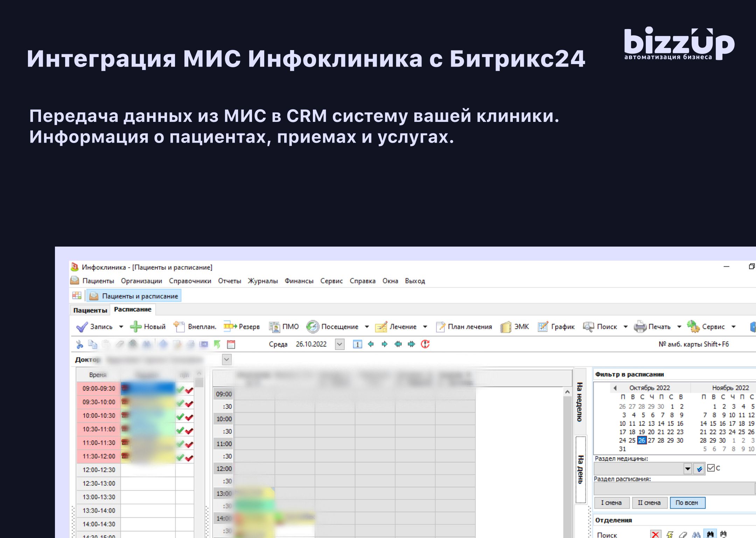Toggle the 'С' checkbox near Раздел медицины
756x538 pixels.
point(711,468)
